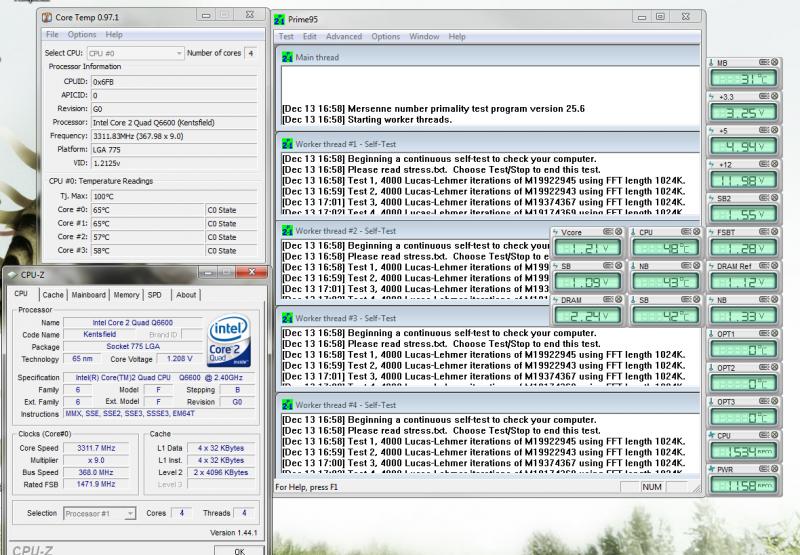Switch to the Mainboard tab
This screenshot has height=555, width=800.
pos(88,295)
